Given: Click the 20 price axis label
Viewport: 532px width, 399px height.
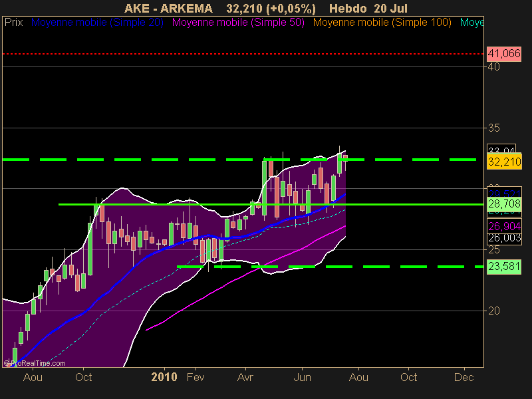Looking at the screenshot, I should coord(493,311).
